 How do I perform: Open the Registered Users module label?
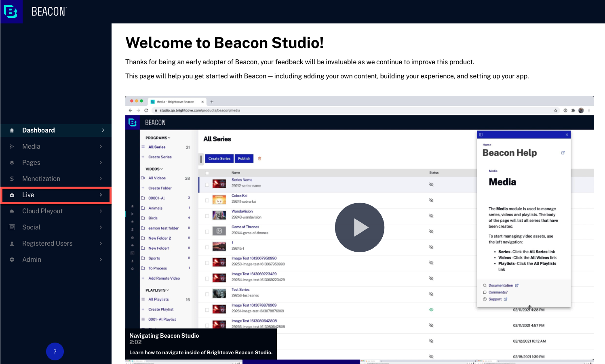click(x=47, y=243)
